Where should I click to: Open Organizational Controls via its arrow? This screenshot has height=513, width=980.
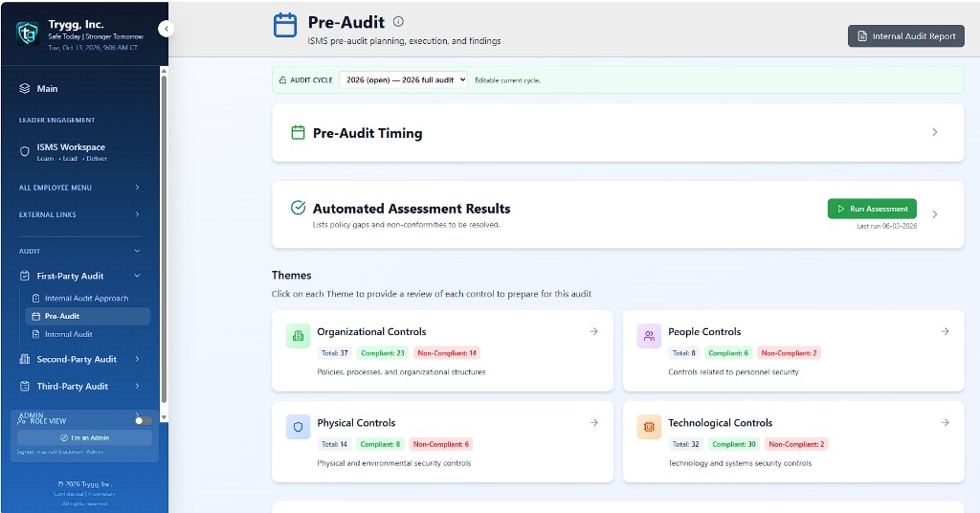click(x=593, y=331)
